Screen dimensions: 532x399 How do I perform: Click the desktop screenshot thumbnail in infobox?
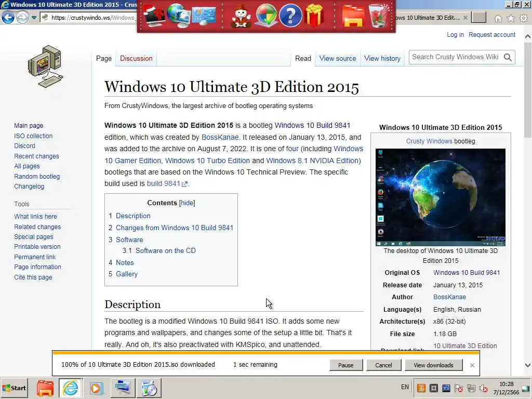pos(441,197)
